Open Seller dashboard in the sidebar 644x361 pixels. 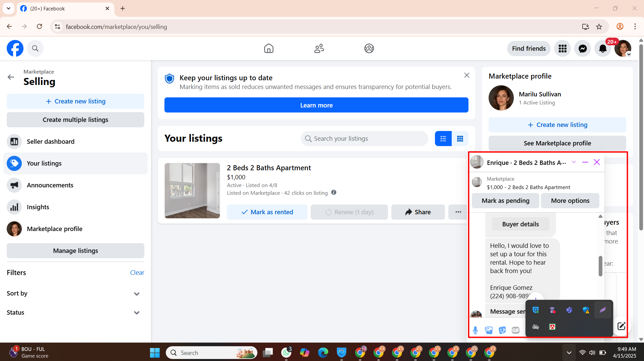coord(76,141)
